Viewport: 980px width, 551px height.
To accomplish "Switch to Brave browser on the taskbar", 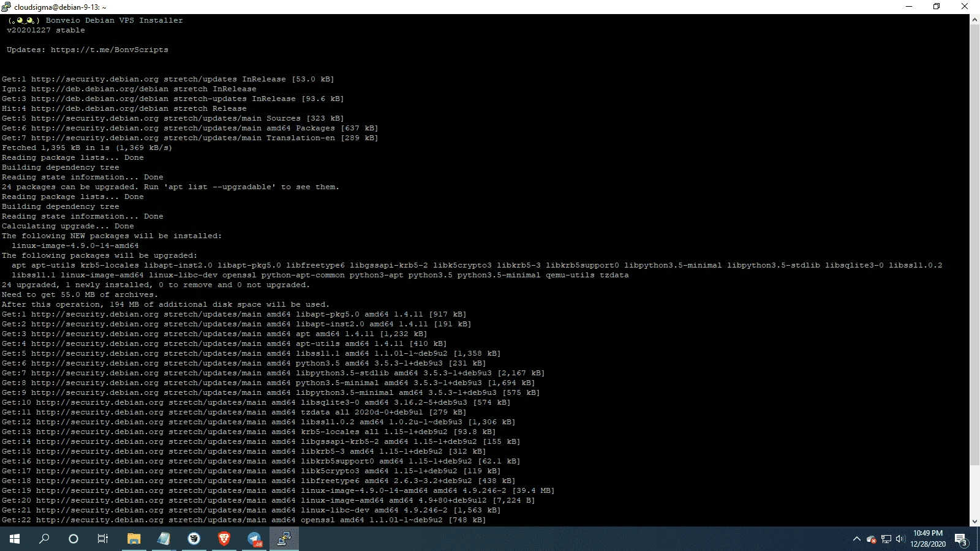I will tap(224, 539).
